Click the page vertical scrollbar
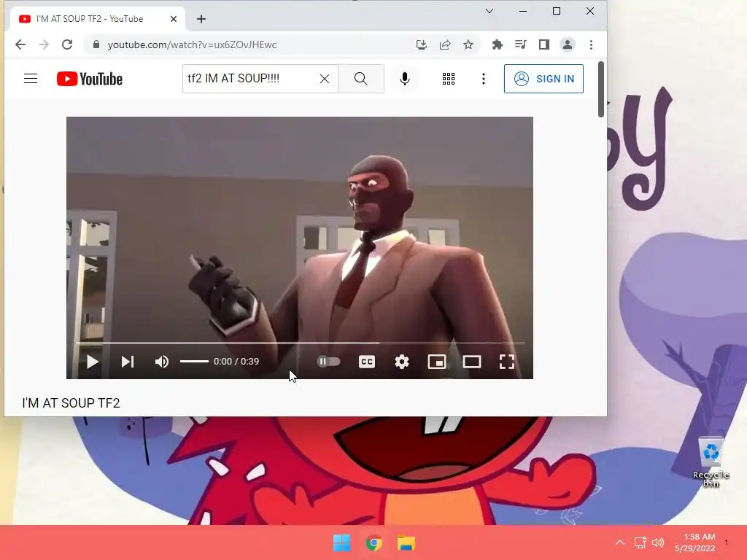The height and width of the screenshot is (560, 747). (x=601, y=89)
